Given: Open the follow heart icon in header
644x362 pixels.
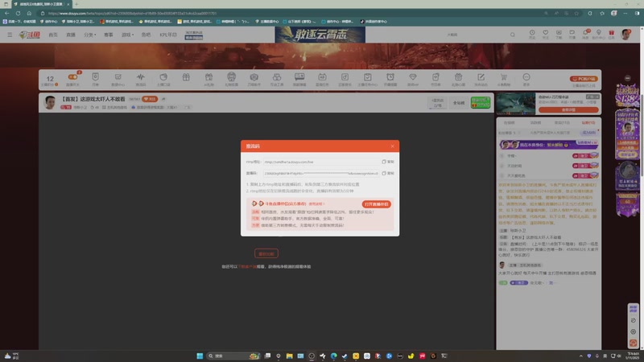Looking at the screenshot, I should (x=546, y=34).
